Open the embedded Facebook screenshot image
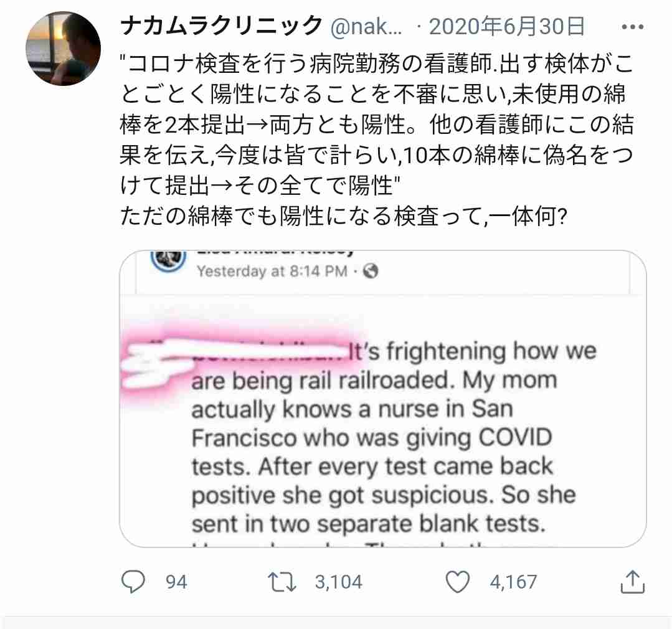Screen dimensions: 672x629 [383, 399]
